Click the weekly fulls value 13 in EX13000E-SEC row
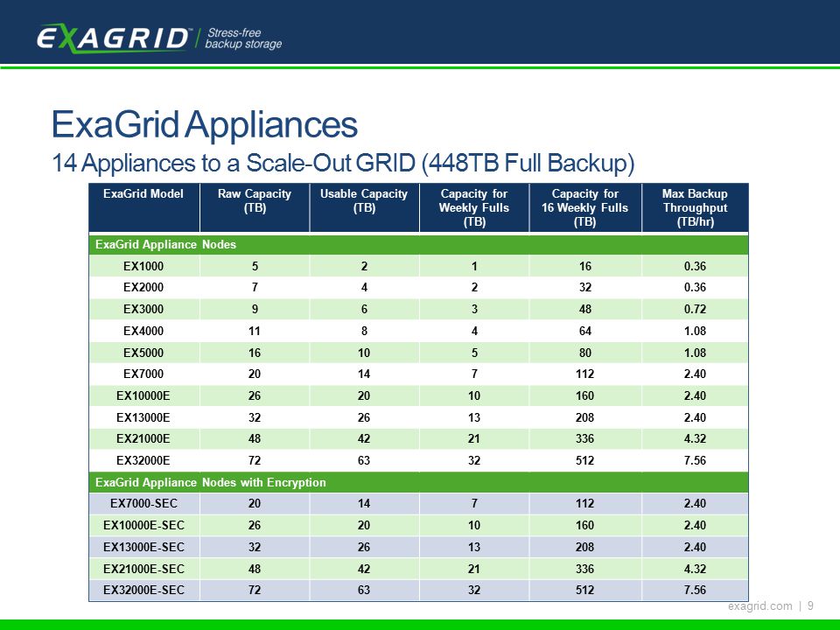This screenshot has height=630, width=840. 474,547
